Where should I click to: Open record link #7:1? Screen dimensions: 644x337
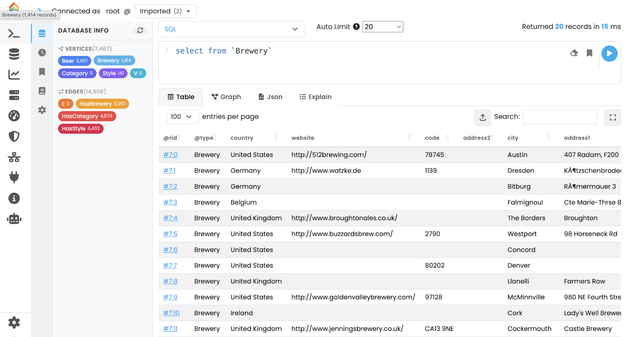pyautogui.click(x=169, y=170)
